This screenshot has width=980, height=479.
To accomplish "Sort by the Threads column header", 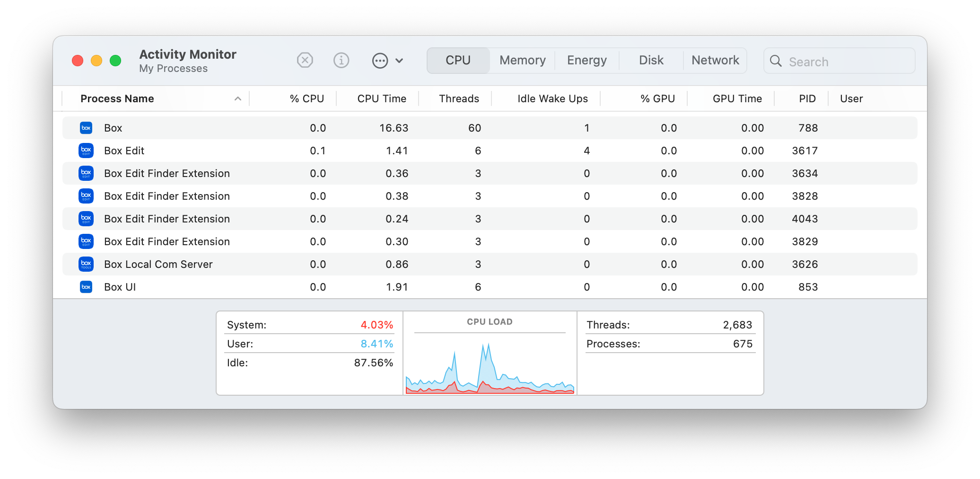I will pos(459,98).
